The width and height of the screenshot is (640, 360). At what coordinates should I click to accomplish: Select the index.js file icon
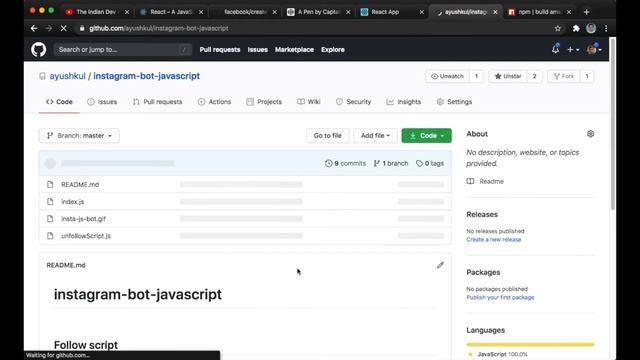coord(50,202)
